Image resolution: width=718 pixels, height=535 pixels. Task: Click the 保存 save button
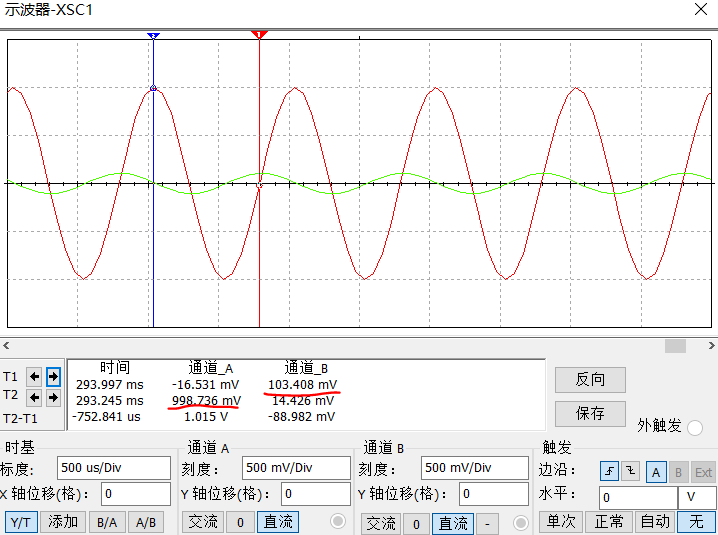click(590, 413)
